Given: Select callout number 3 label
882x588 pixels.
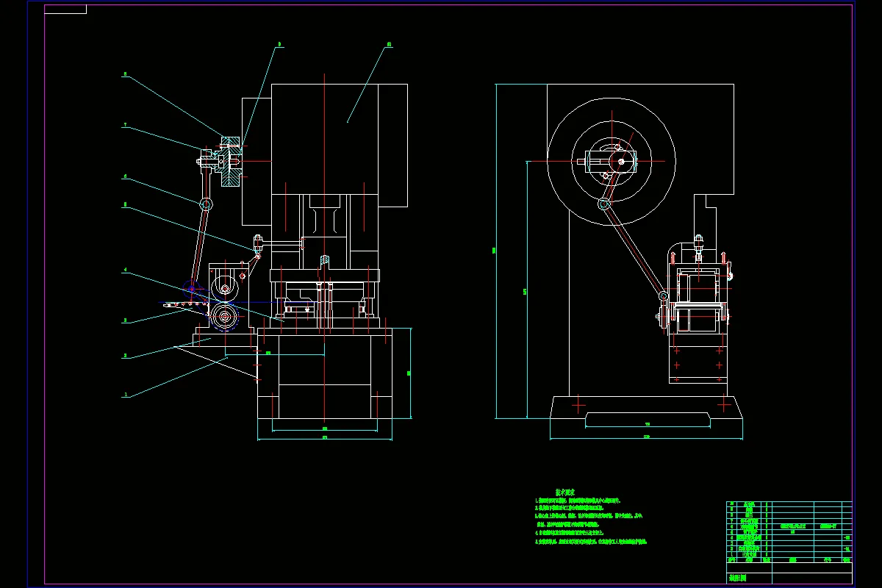Looking at the screenshot, I should (x=125, y=320).
